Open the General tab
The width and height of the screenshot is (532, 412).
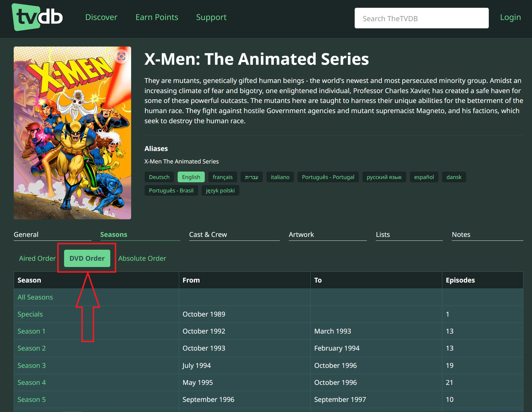click(26, 234)
